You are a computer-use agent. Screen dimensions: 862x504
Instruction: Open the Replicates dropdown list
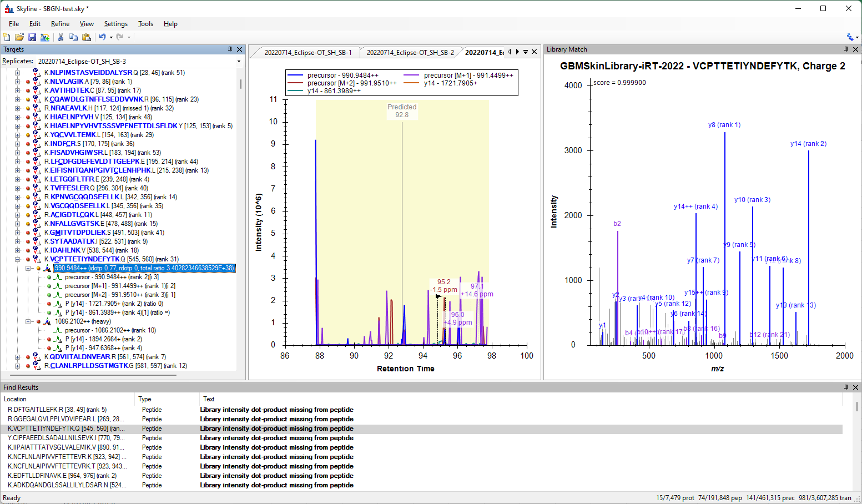(x=239, y=62)
